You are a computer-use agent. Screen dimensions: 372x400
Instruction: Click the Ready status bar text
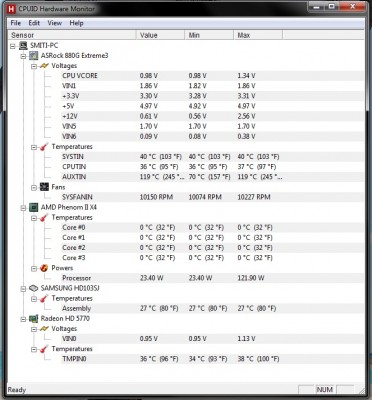point(17,390)
